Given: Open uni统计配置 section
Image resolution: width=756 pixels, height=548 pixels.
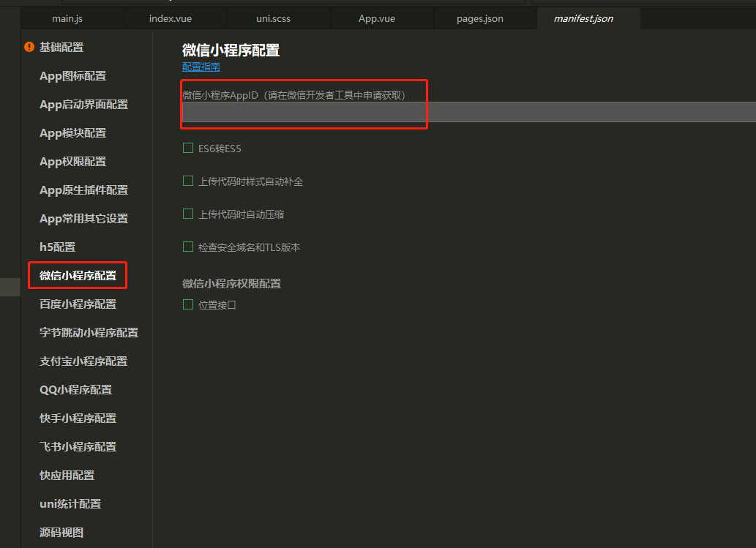Looking at the screenshot, I should [x=70, y=503].
